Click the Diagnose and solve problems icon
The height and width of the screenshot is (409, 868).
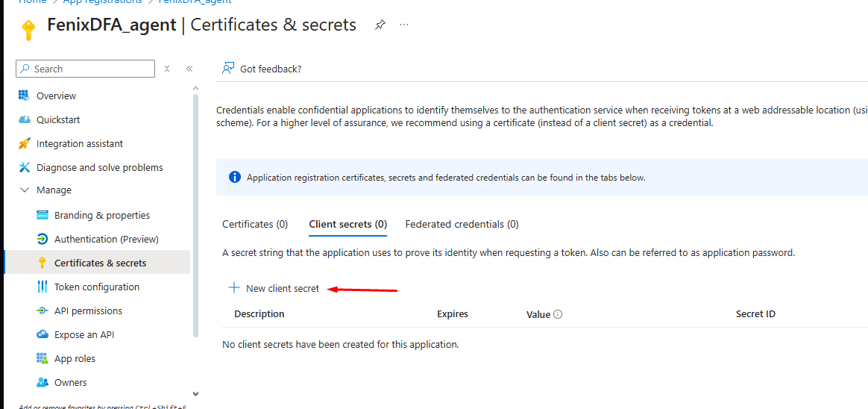(24, 167)
